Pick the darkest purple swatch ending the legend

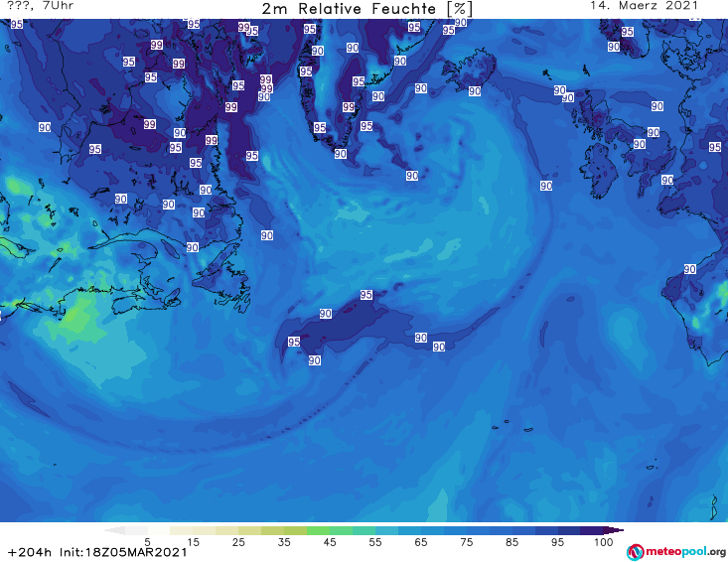(614, 530)
